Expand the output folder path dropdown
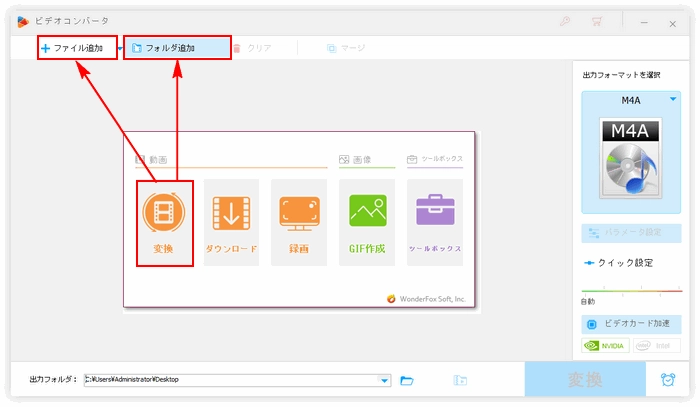This screenshot has width=700, height=407. click(385, 380)
